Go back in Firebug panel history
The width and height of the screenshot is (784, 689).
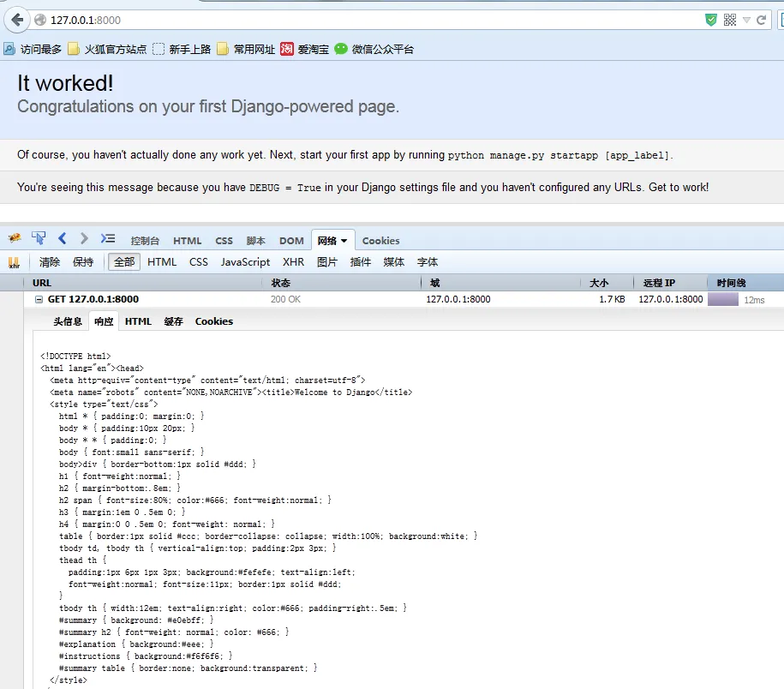[x=62, y=238]
